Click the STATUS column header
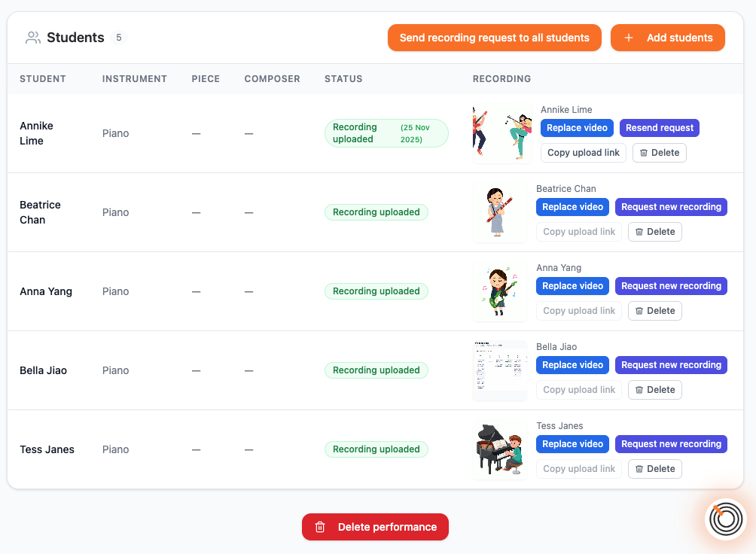The height and width of the screenshot is (554, 756). point(343,79)
